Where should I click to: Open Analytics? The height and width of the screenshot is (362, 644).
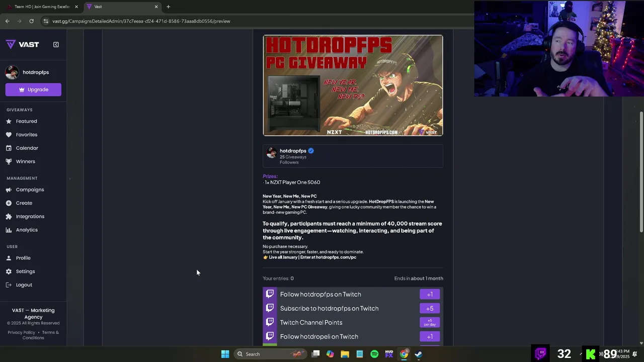pos(27,230)
